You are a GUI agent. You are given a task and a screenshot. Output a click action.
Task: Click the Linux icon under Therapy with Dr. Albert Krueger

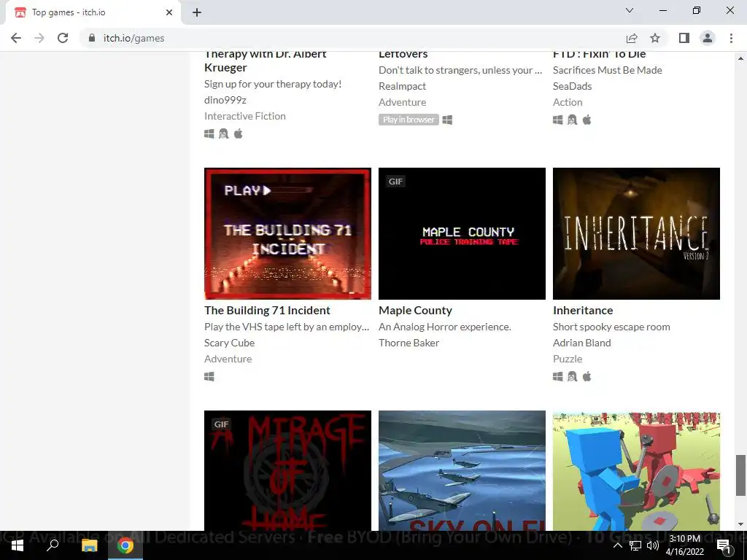click(x=223, y=134)
